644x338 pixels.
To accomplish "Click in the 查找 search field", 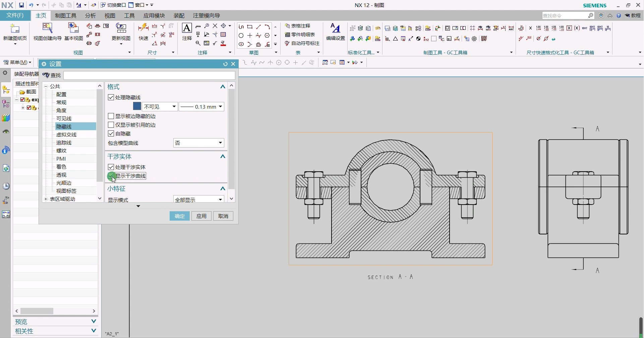I will point(149,75).
